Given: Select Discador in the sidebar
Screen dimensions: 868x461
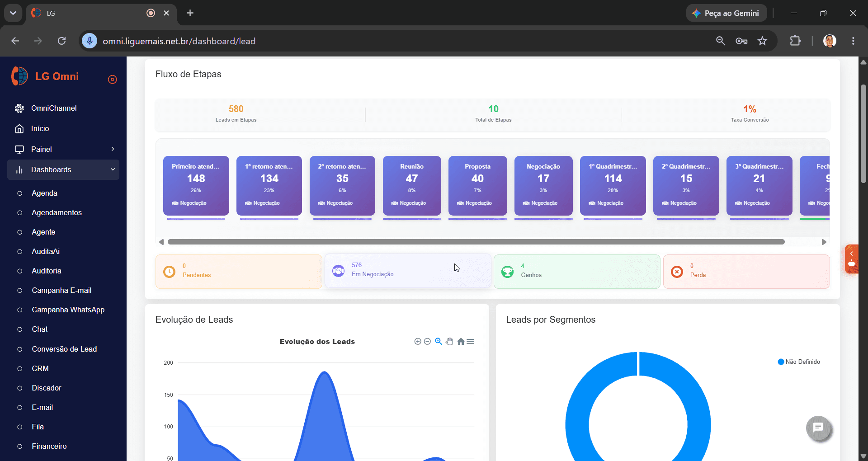Looking at the screenshot, I should click(x=46, y=388).
